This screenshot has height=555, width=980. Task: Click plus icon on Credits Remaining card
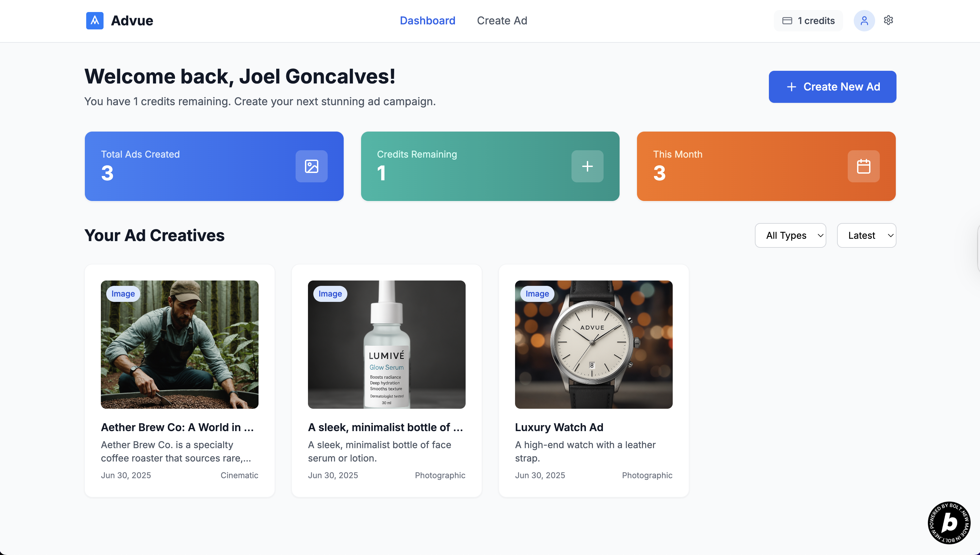(x=587, y=166)
